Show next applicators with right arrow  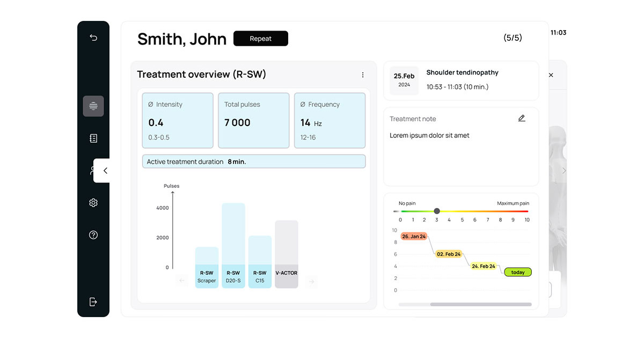pyautogui.click(x=312, y=281)
